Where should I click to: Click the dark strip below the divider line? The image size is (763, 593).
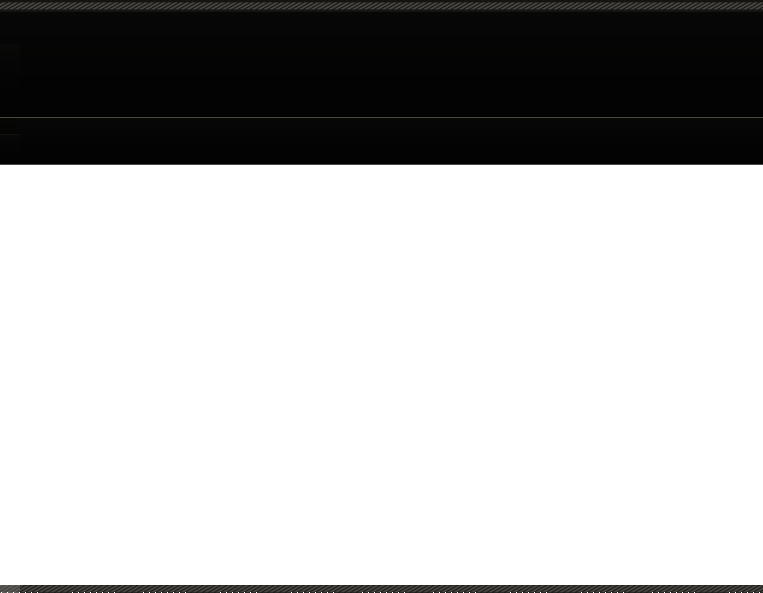(x=382, y=141)
